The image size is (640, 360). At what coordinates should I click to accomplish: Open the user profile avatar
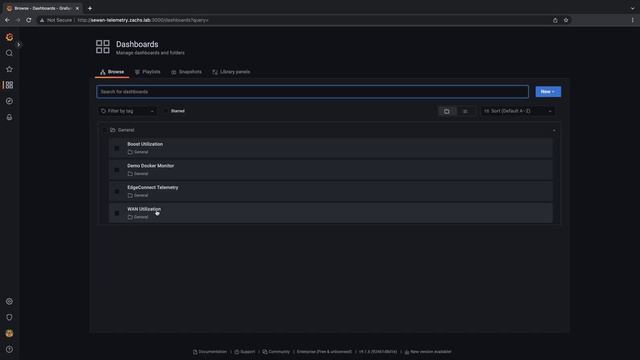point(9,333)
